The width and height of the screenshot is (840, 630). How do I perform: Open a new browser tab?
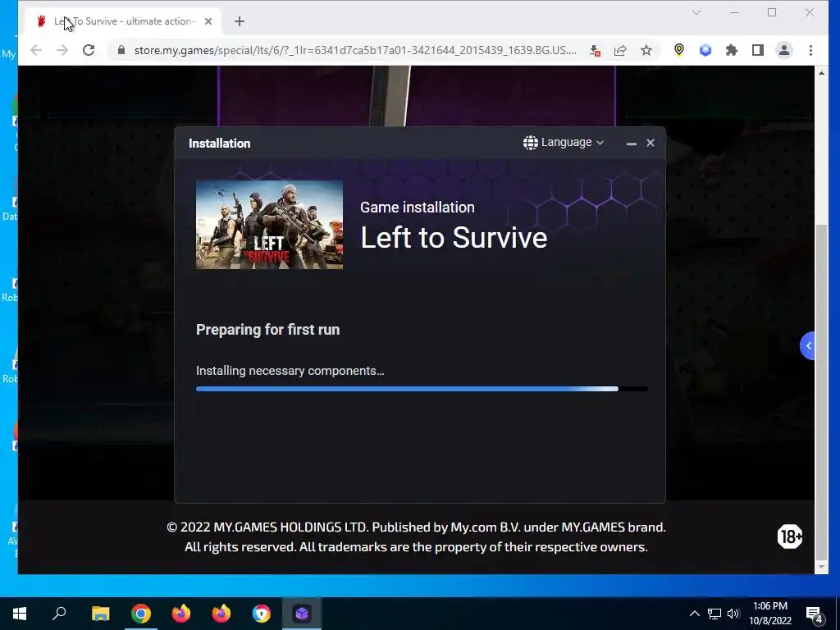point(240,21)
